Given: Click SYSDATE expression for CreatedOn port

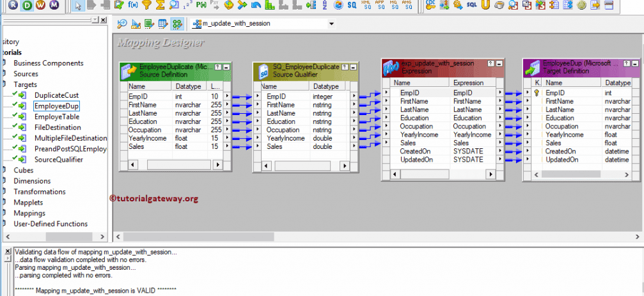Looking at the screenshot, I should tap(468, 151).
